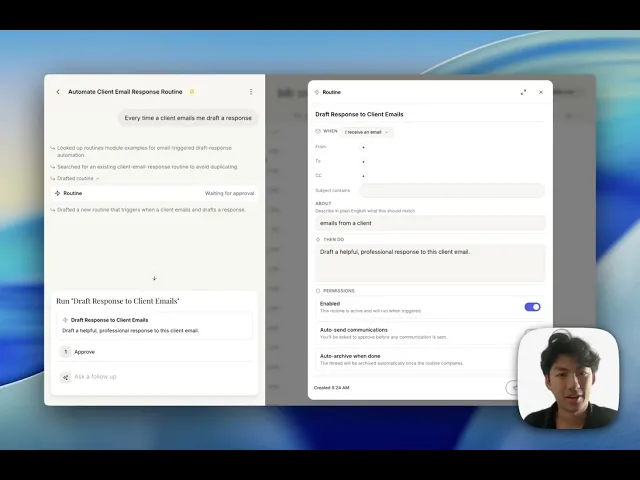Screen dimensions: 640x480
Task: Click the yellow status indicator beside the title
Action: (x=192, y=92)
